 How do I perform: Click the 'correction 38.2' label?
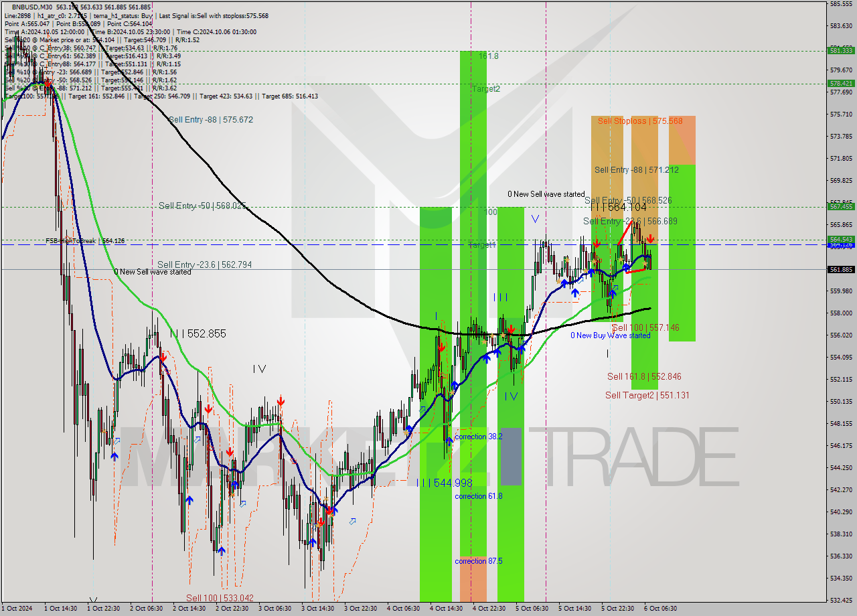[x=479, y=436]
